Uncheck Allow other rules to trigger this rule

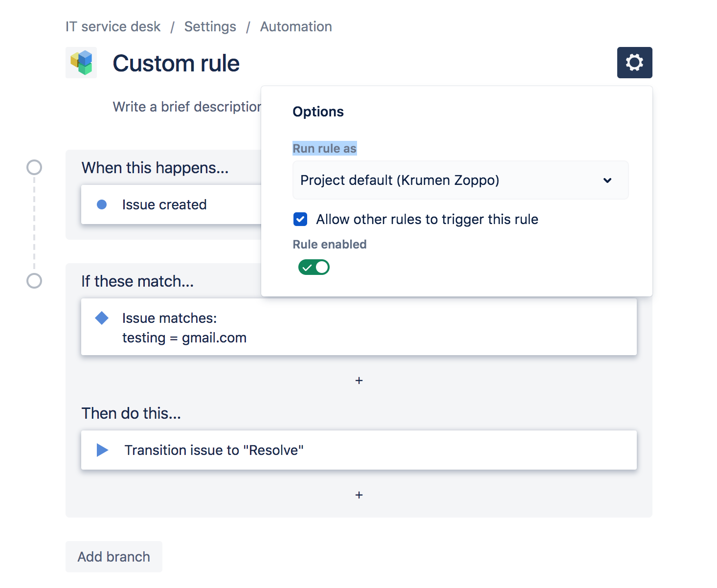pyautogui.click(x=300, y=219)
